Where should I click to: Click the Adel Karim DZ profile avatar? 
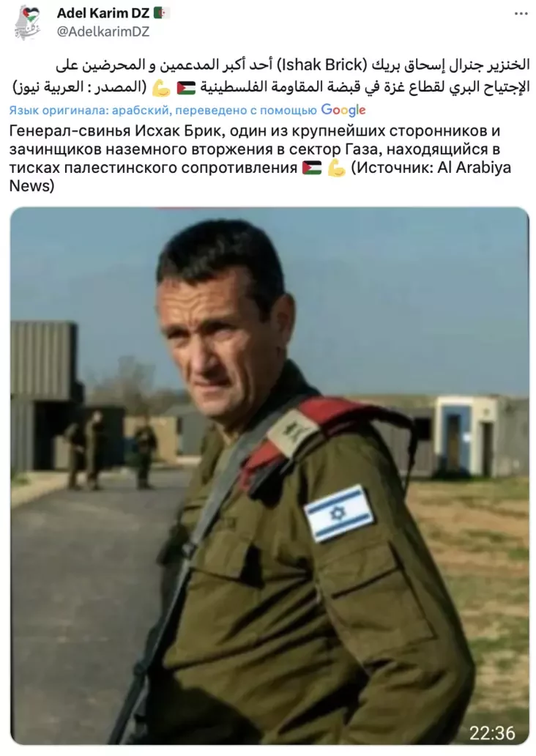click(x=28, y=23)
